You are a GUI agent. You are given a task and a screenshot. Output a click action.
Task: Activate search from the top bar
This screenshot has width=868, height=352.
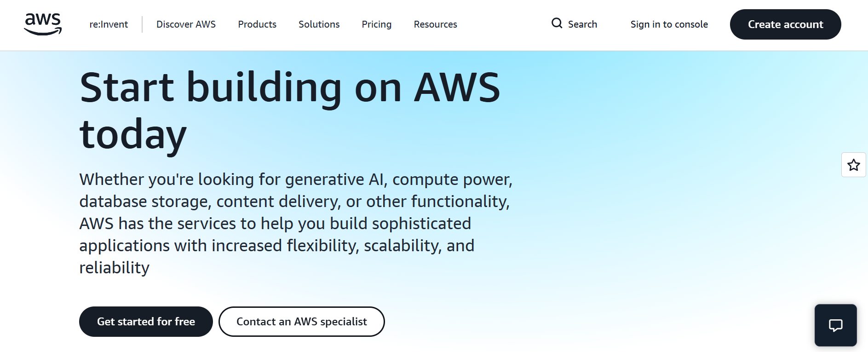coord(574,23)
